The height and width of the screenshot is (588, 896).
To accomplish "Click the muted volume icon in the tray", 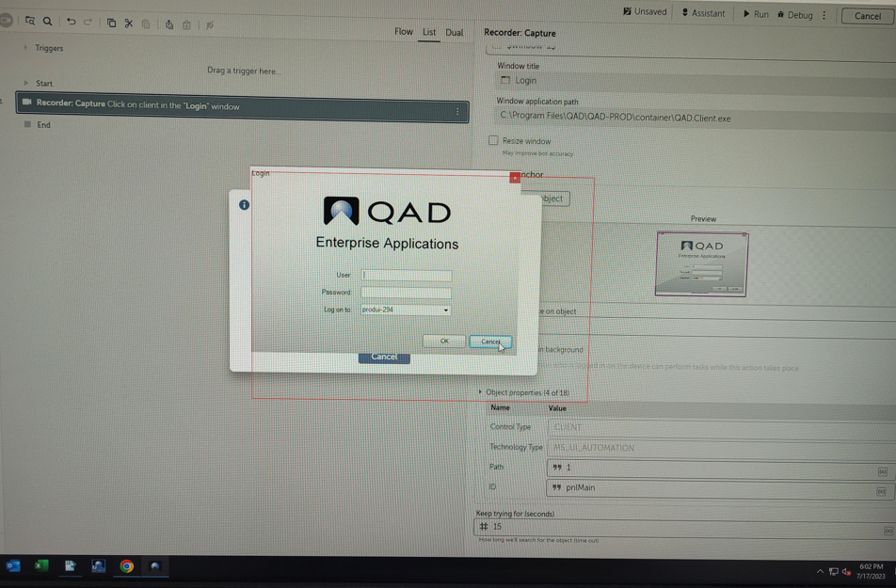I will coord(846,572).
